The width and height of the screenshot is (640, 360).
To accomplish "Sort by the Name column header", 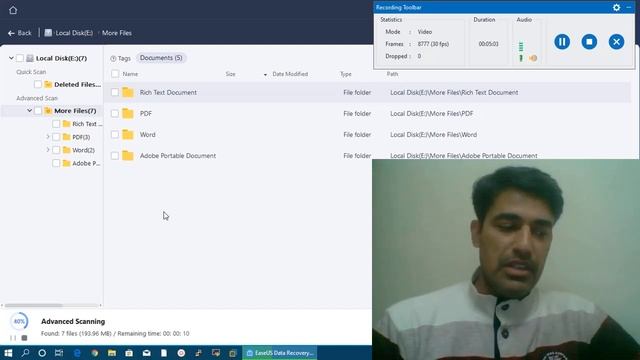I will tap(130, 74).
